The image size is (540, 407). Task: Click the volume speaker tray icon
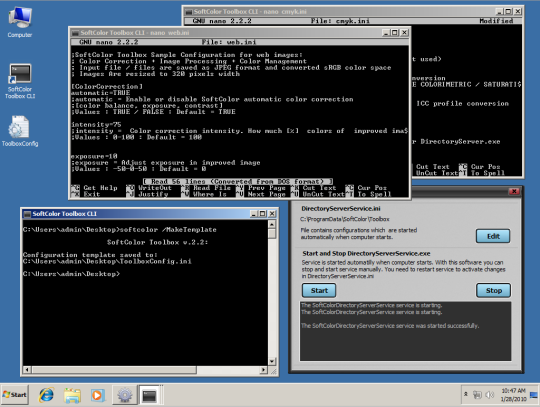[489, 395]
